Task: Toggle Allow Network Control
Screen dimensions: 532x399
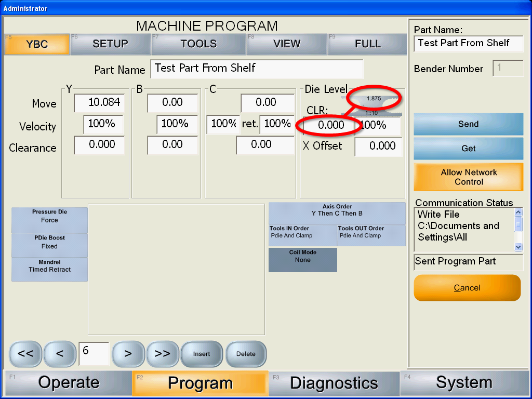Action: pos(469,177)
